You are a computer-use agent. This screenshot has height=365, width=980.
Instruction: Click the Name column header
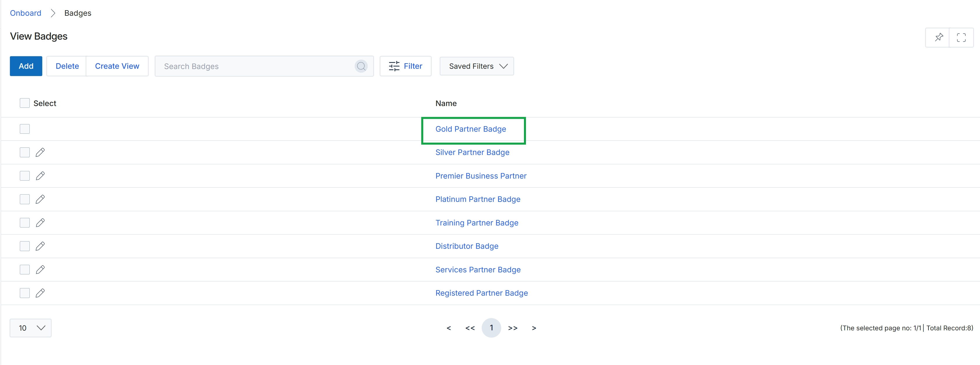tap(446, 103)
